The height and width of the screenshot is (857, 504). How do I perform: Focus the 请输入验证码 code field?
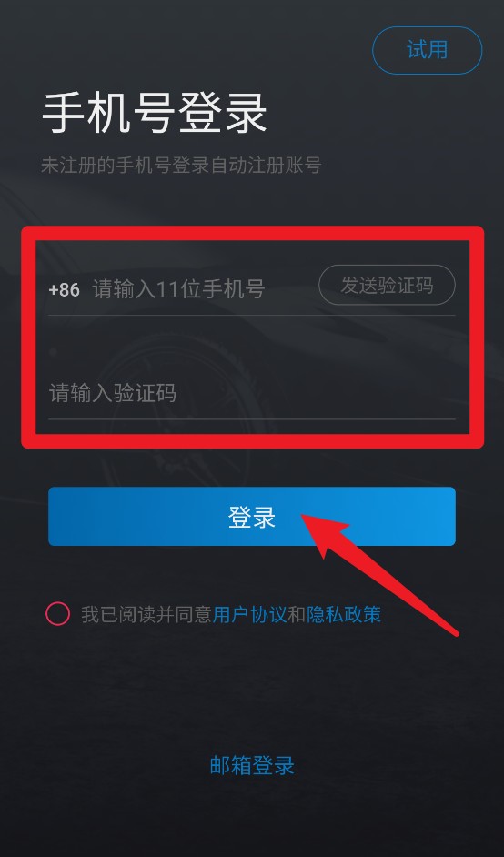[x=251, y=393]
